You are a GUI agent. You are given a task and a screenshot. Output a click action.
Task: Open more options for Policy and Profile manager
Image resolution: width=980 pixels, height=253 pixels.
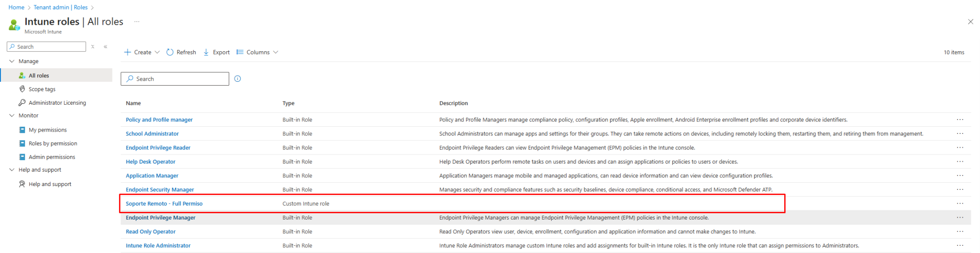[x=960, y=120]
